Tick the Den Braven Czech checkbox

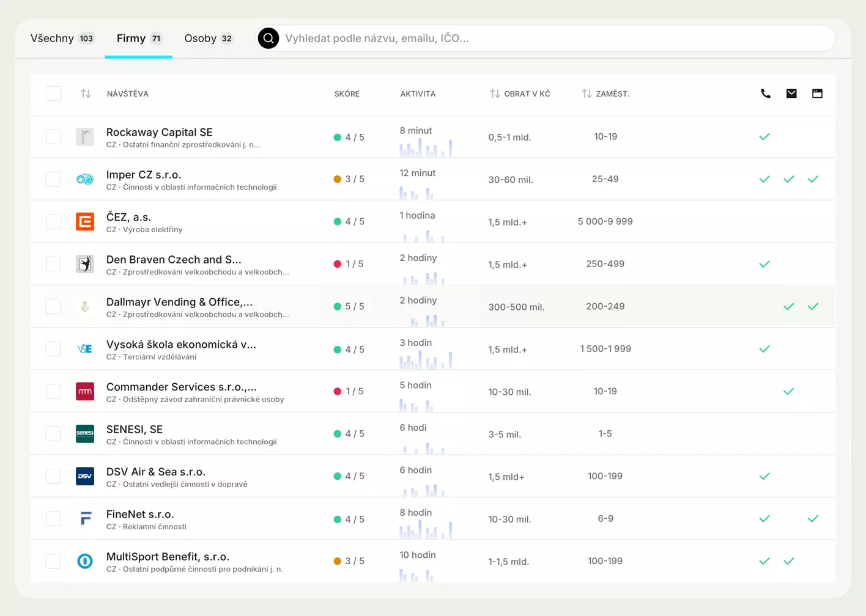pyautogui.click(x=54, y=264)
